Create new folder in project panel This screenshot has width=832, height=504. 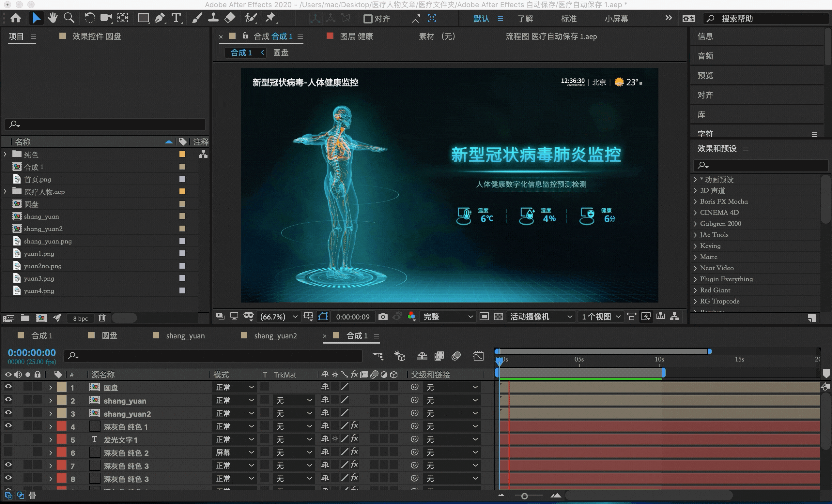pos(25,318)
